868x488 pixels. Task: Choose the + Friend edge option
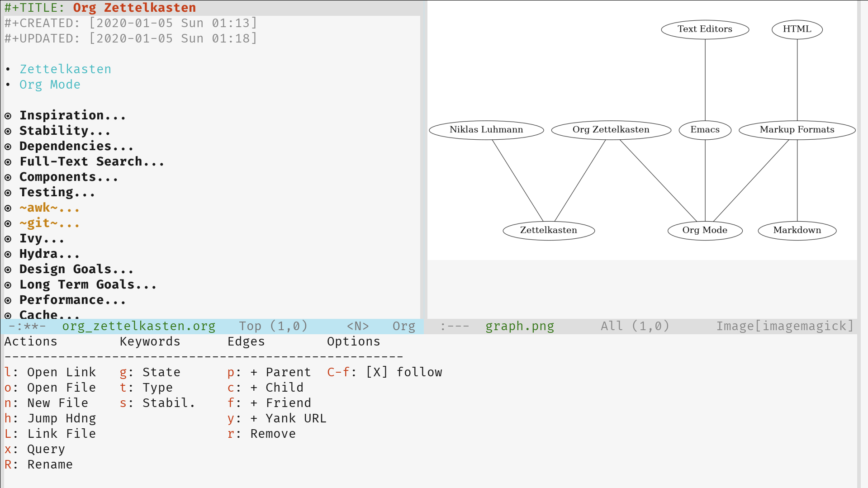269,403
